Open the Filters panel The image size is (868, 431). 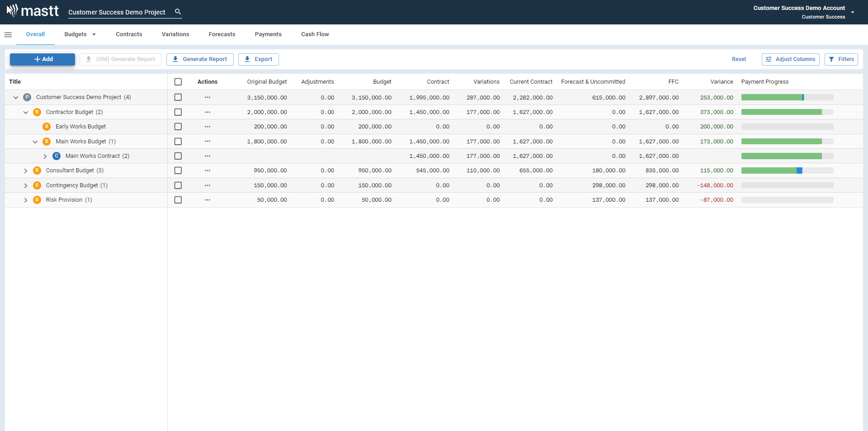[841, 59]
